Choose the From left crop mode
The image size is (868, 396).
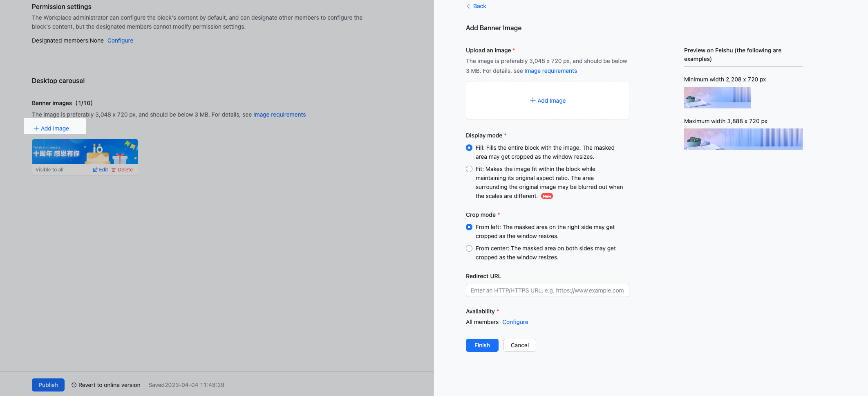point(469,227)
